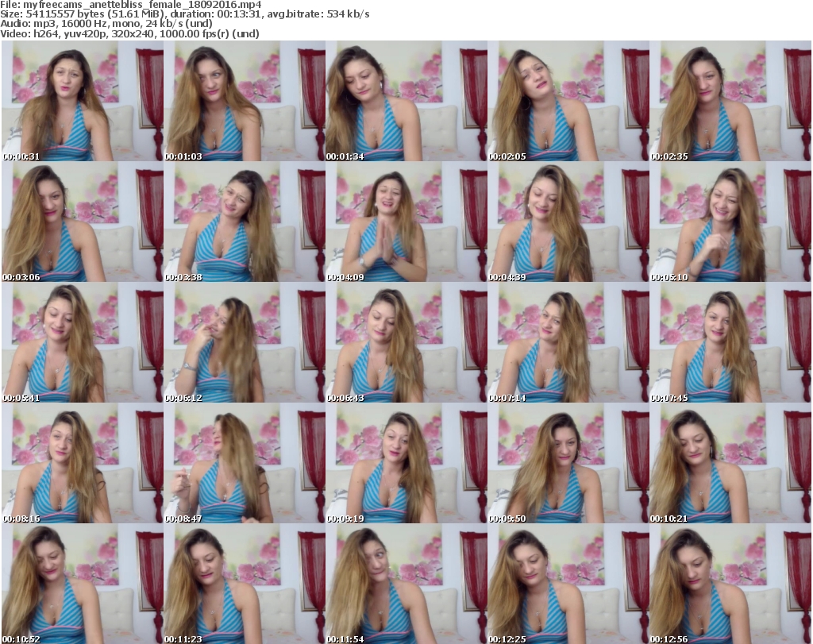813x644 pixels.
Task: Open the frame stamped 00:05:10
Action: [730, 222]
